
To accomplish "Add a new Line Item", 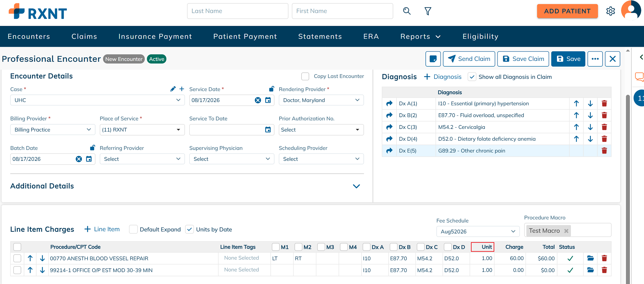I will coord(102,229).
